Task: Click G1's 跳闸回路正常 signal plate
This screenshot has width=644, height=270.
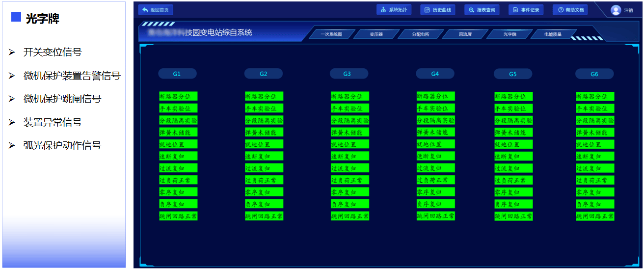Action: tap(178, 216)
